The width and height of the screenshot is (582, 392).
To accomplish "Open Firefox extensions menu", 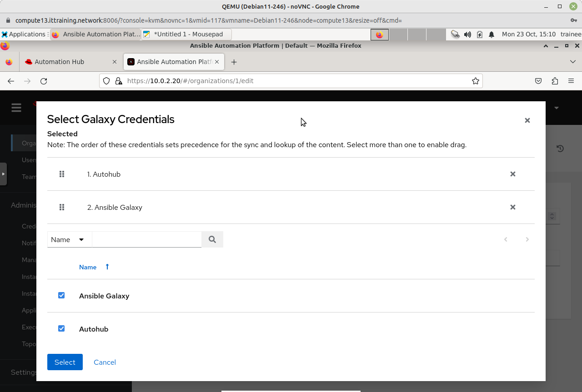I will pyautogui.click(x=555, y=81).
